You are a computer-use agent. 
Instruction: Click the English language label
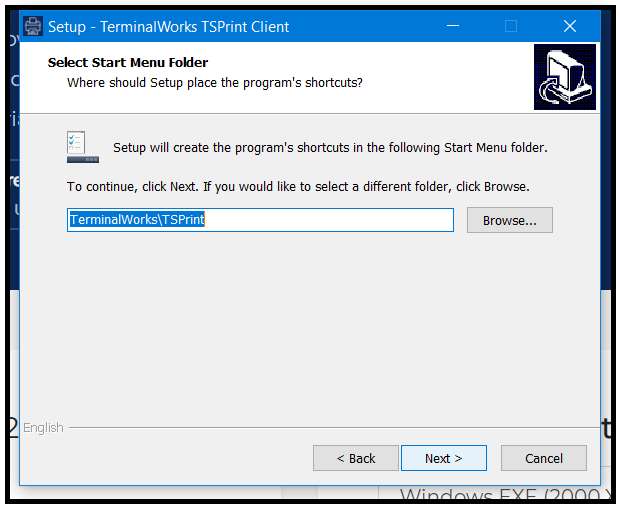[43, 428]
